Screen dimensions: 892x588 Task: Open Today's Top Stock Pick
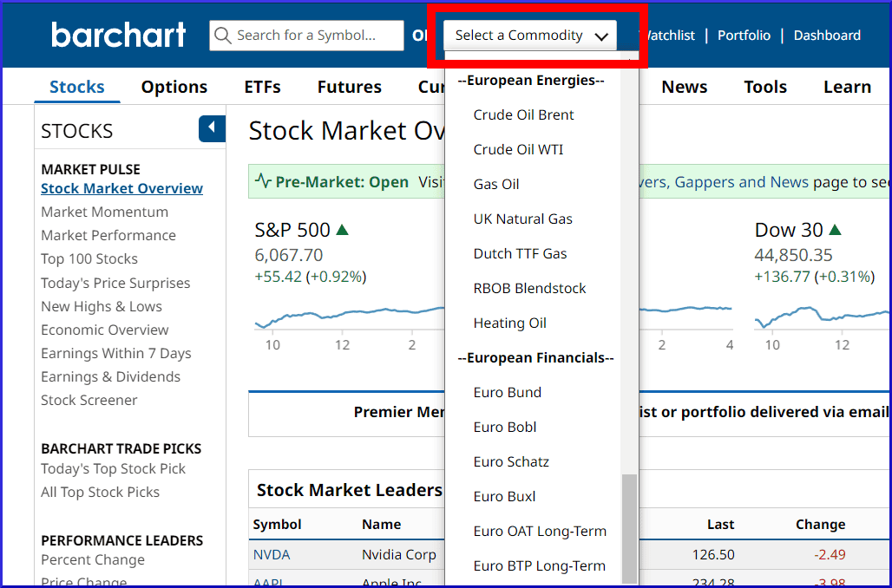coord(113,468)
